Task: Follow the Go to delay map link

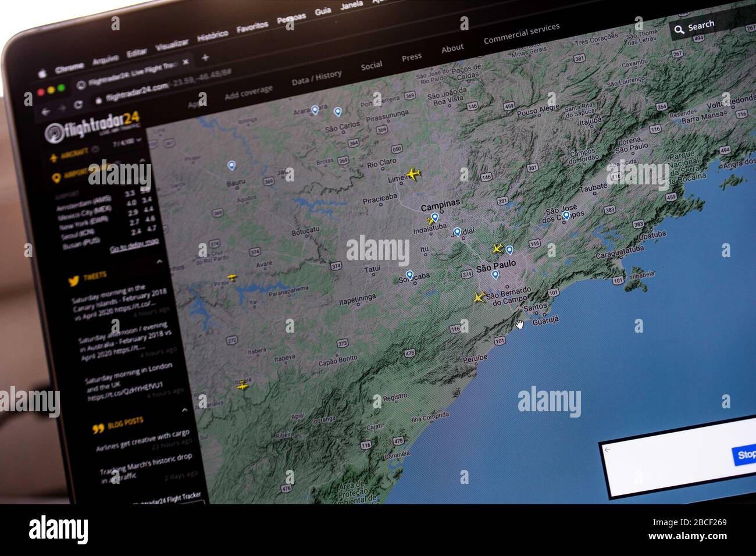Action: 134,245
